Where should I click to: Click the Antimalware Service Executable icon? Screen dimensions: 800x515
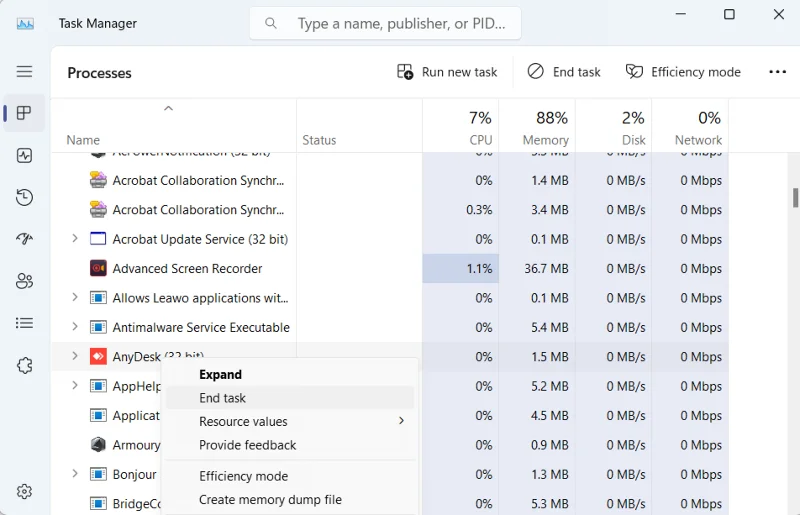pos(98,327)
